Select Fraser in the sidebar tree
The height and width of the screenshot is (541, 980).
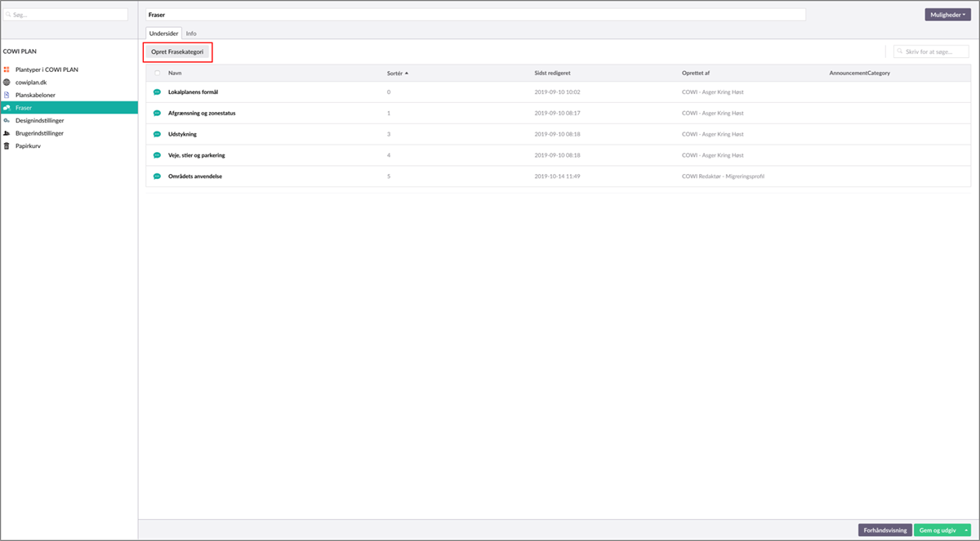tap(24, 108)
